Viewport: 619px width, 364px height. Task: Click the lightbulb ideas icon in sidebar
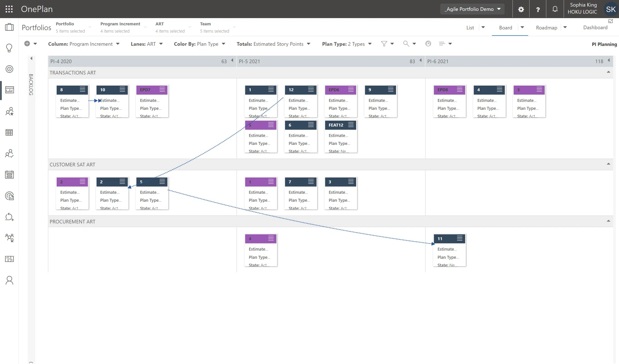click(9, 48)
